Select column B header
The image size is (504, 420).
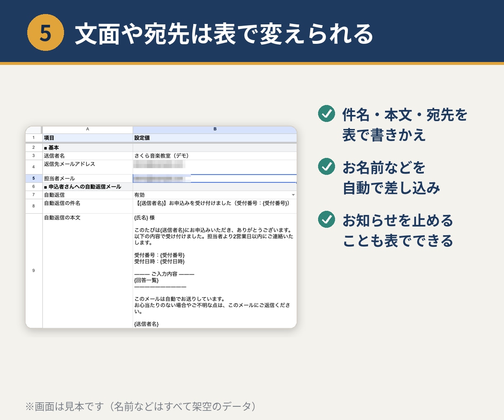(x=215, y=129)
